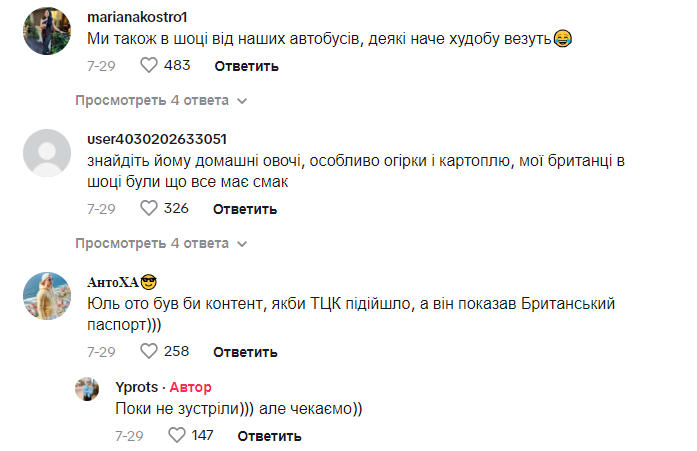Open the АнтоХА username link
The width and height of the screenshot is (697, 451).
(x=112, y=281)
